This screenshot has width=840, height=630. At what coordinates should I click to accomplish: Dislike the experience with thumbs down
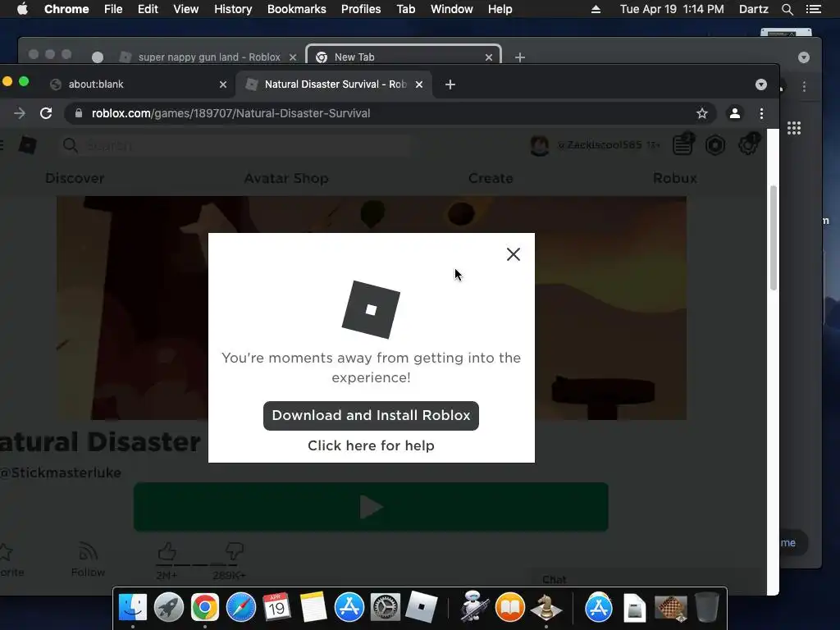[x=234, y=552]
